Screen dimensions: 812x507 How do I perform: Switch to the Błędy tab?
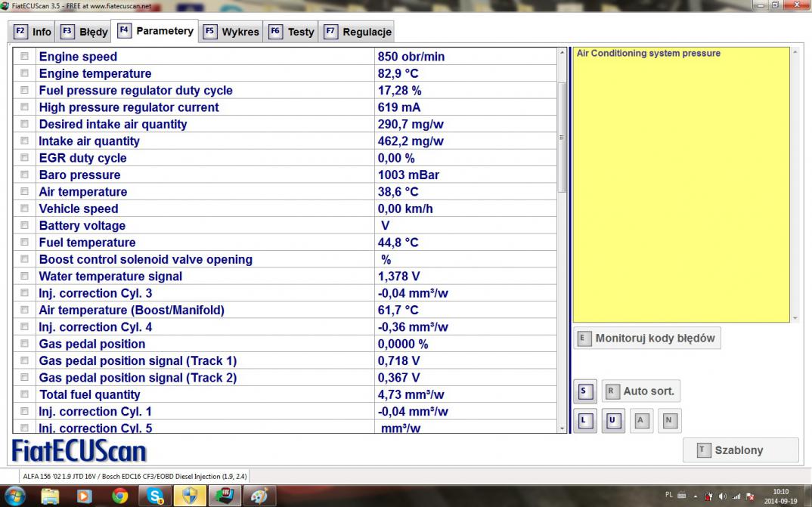[x=85, y=32]
